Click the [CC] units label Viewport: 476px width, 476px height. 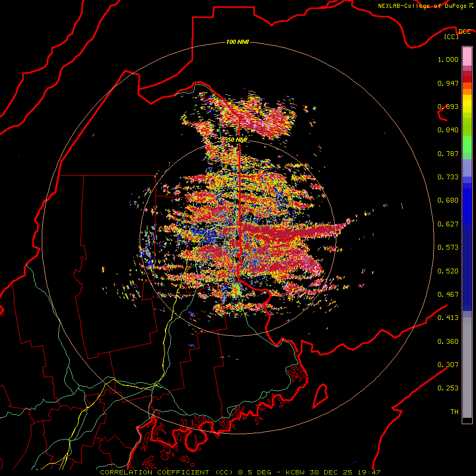tap(452, 36)
